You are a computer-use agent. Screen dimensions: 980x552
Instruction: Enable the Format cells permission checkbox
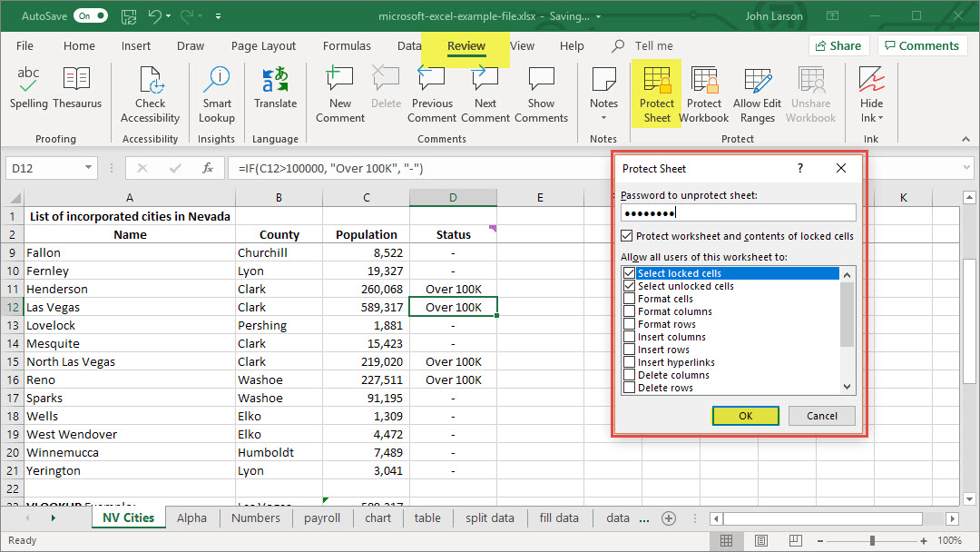(x=629, y=299)
